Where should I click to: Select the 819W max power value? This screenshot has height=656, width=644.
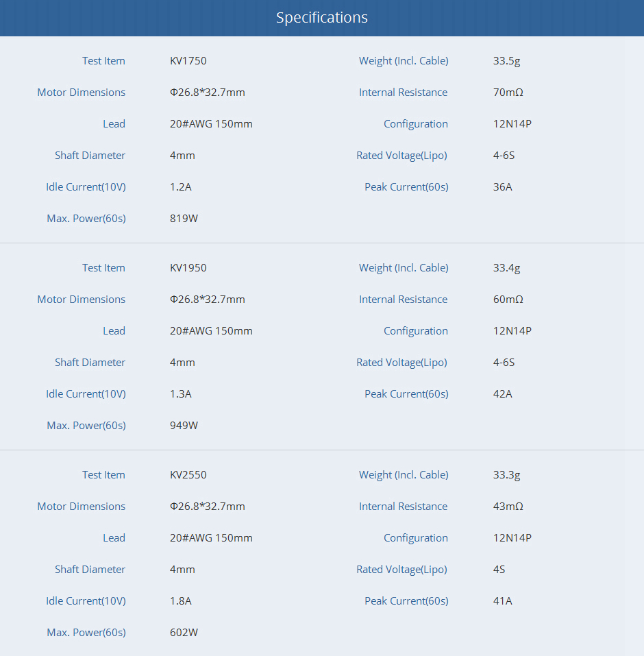click(x=184, y=219)
